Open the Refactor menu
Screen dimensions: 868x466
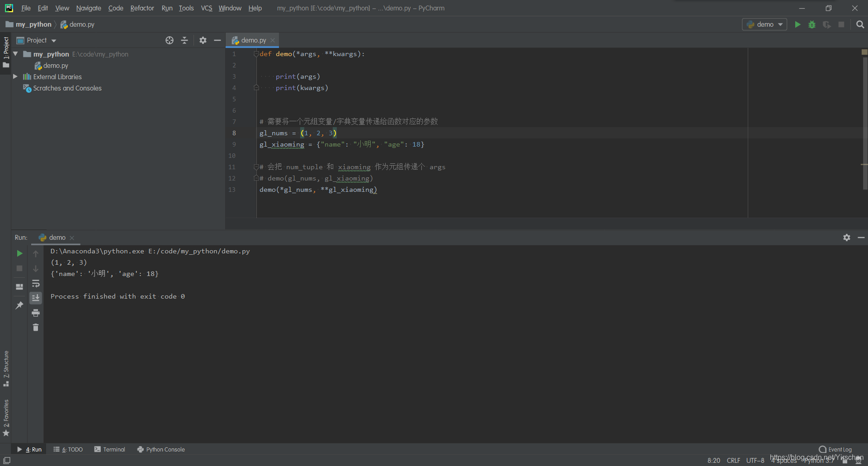click(x=142, y=8)
